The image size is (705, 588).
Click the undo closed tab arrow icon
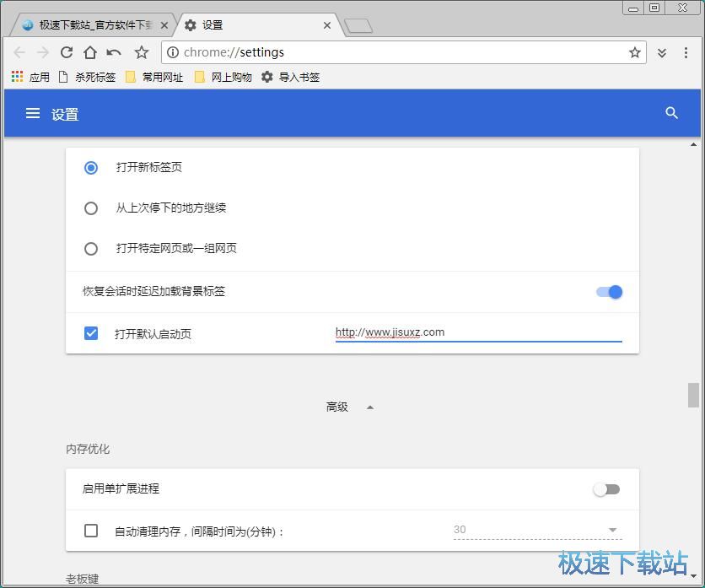pyautogui.click(x=114, y=52)
